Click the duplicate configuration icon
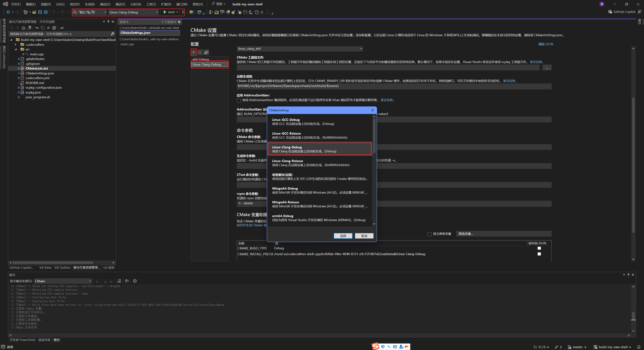 [206, 52]
